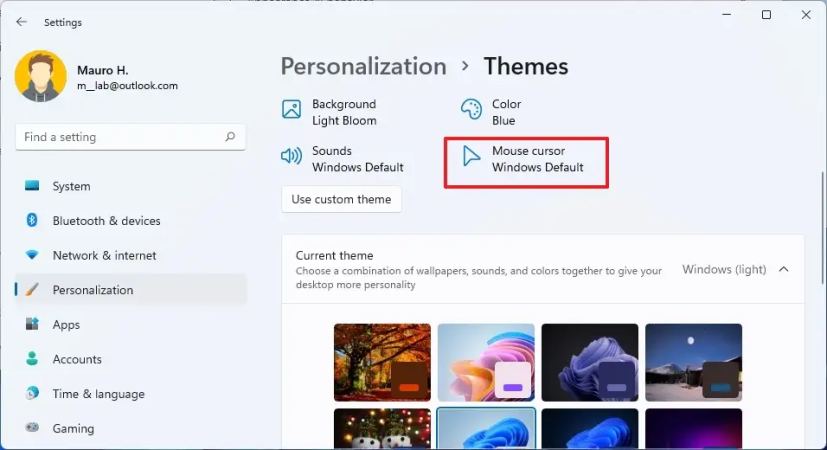Click the Use custom theme button
This screenshot has width=827, height=450.
[341, 199]
